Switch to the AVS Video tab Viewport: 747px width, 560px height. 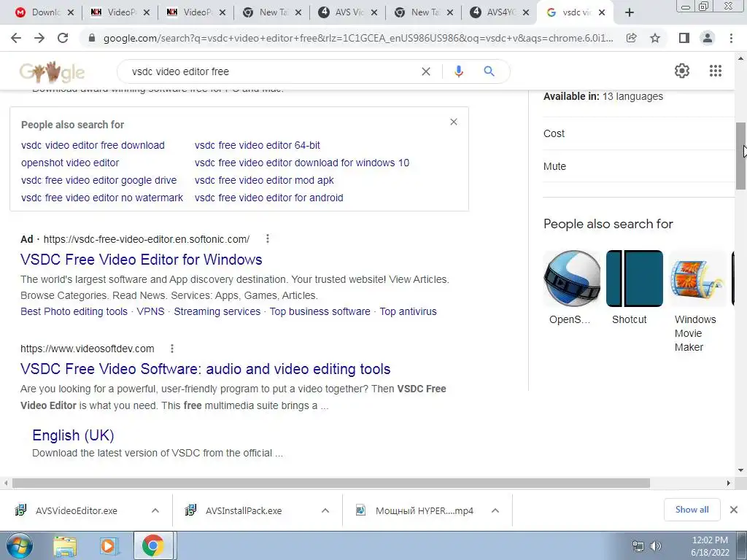(x=347, y=12)
